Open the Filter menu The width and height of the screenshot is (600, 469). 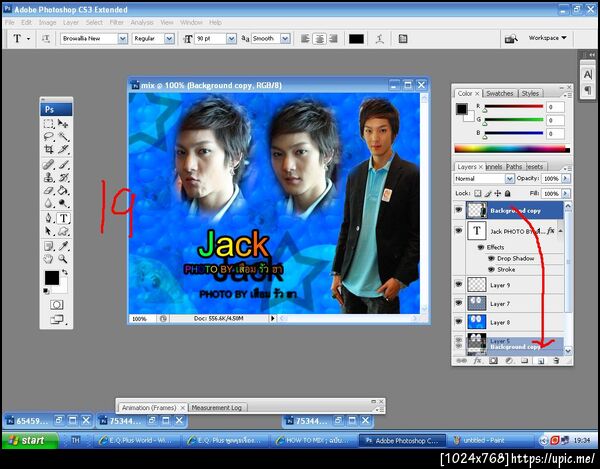click(116, 23)
